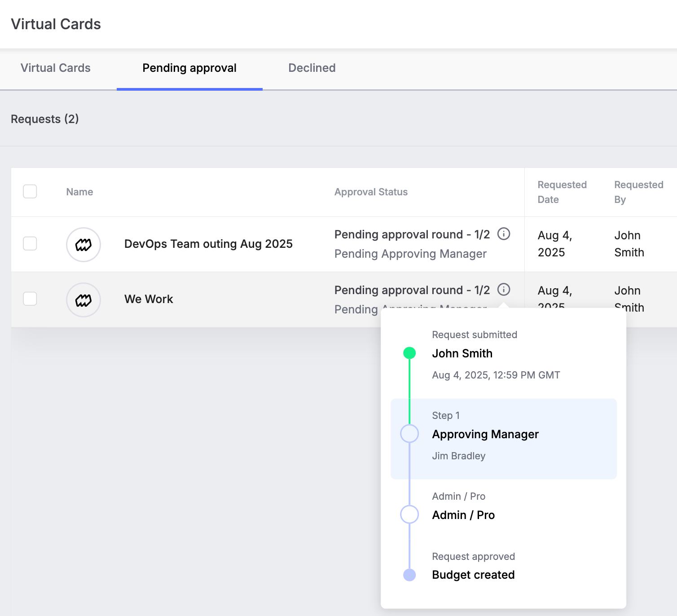Select the Pending approval tab
677x616 pixels.
(189, 68)
